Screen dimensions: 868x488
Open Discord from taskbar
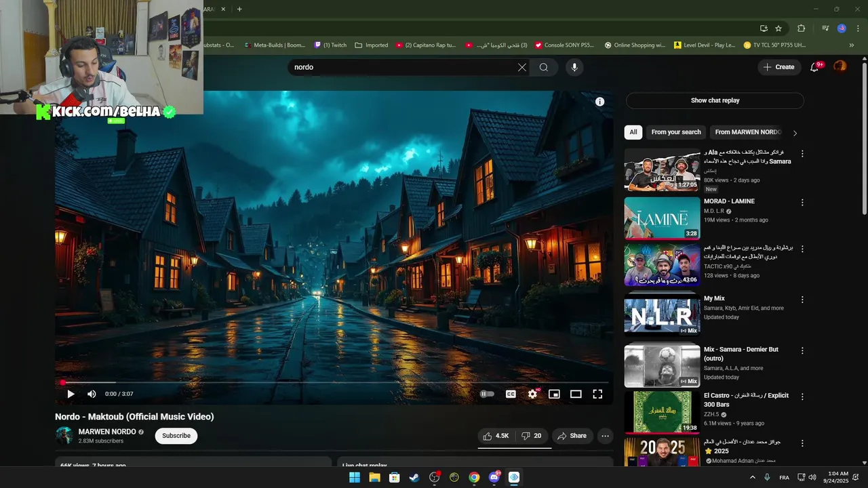[494, 477]
